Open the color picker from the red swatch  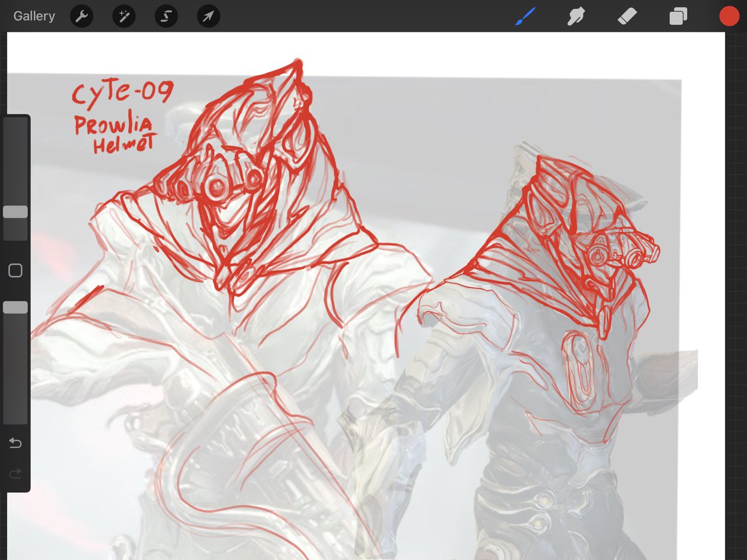729,16
